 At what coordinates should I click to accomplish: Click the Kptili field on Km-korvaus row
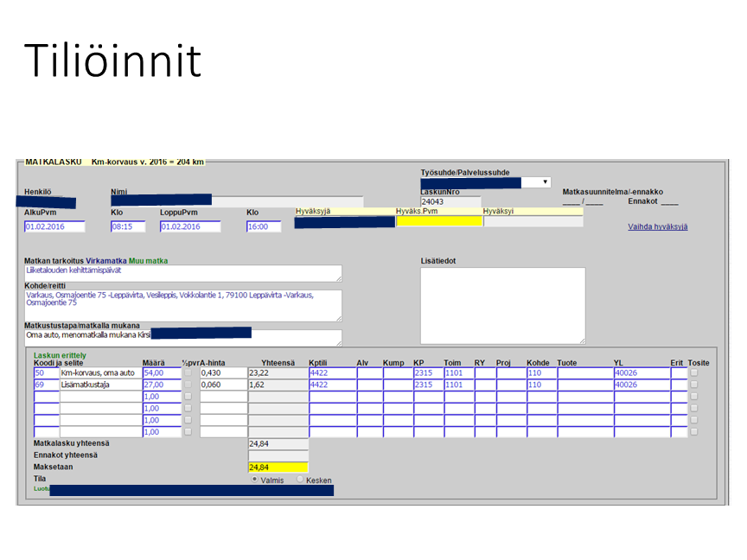tap(333, 372)
